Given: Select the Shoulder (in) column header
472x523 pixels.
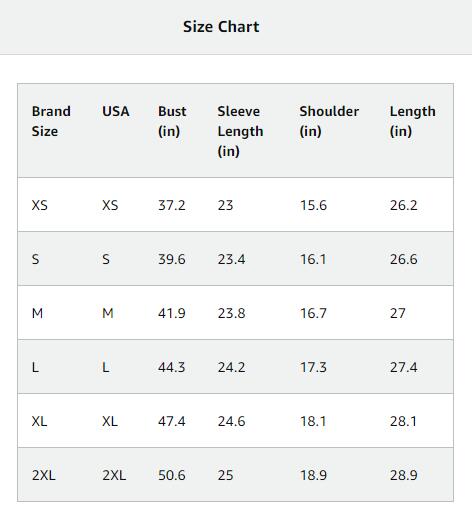Looking at the screenshot, I should click(x=329, y=121).
